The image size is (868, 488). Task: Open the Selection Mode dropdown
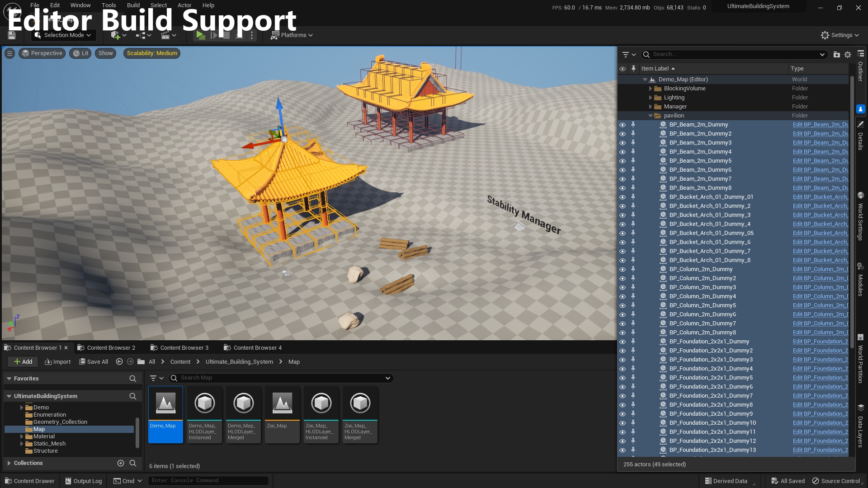(63, 35)
